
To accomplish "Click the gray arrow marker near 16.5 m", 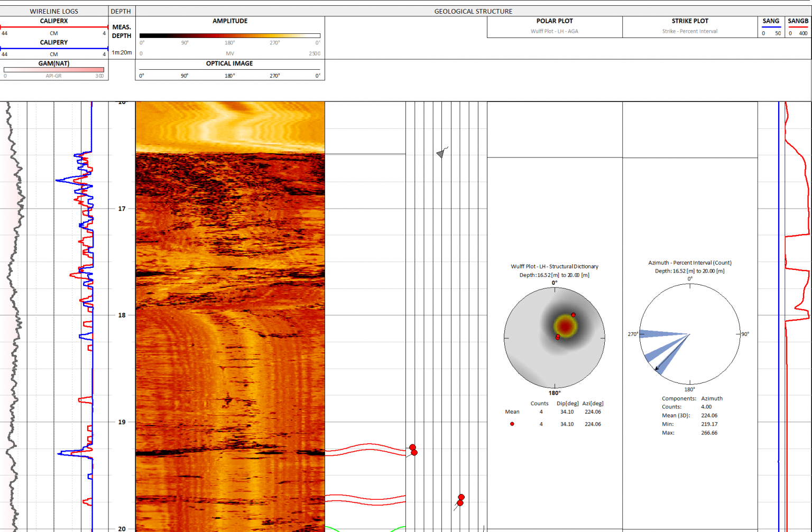I will (x=440, y=153).
